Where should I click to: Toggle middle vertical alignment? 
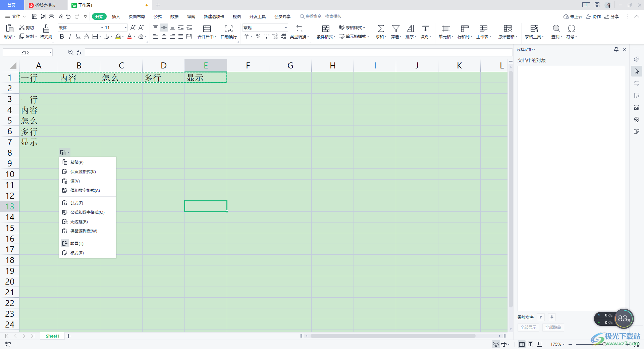click(x=164, y=28)
